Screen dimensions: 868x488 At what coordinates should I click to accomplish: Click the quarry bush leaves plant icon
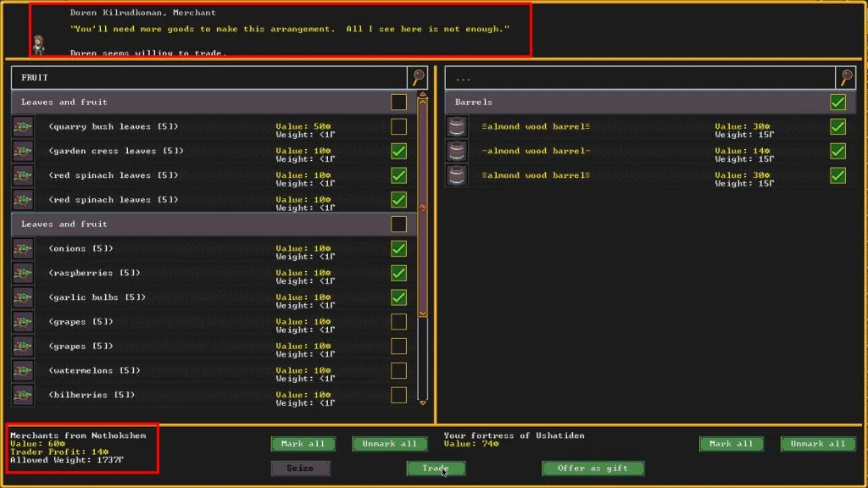click(24, 127)
